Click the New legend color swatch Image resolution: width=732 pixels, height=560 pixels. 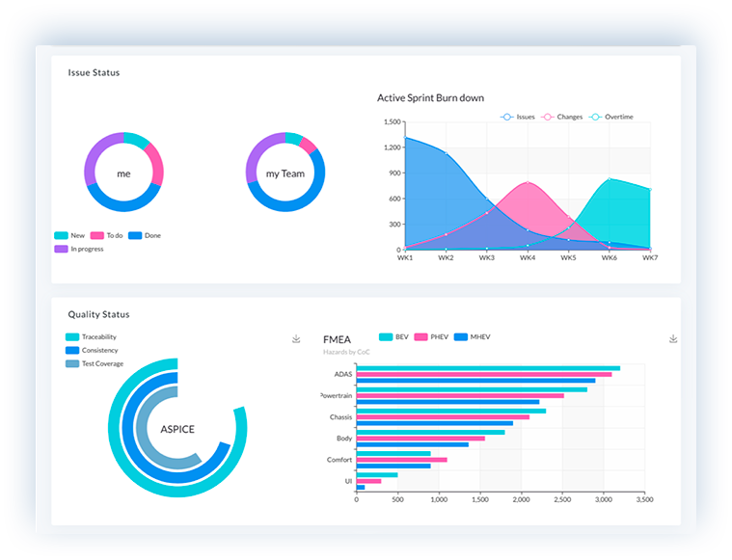point(61,235)
